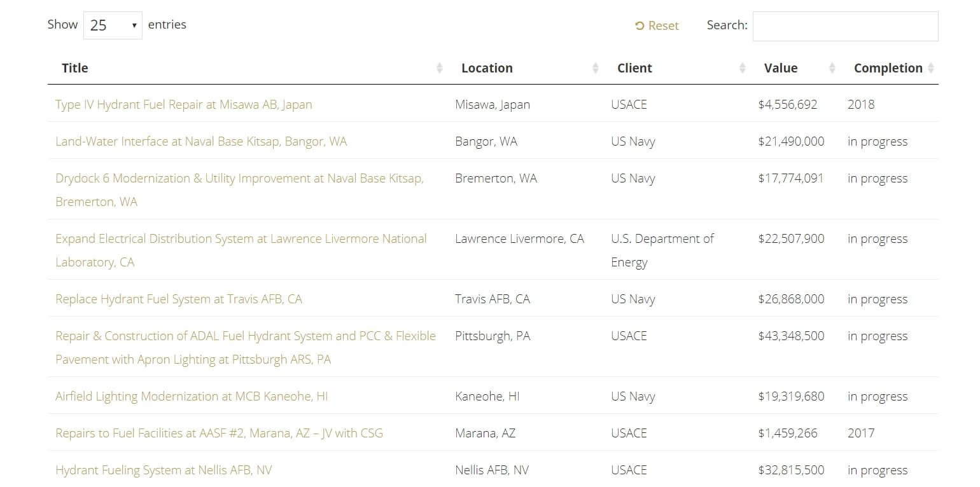This screenshot has height=487, width=980.
Task: Open Land-Water Interface at Naval Base Kitsap
Action: coord(201,141)
